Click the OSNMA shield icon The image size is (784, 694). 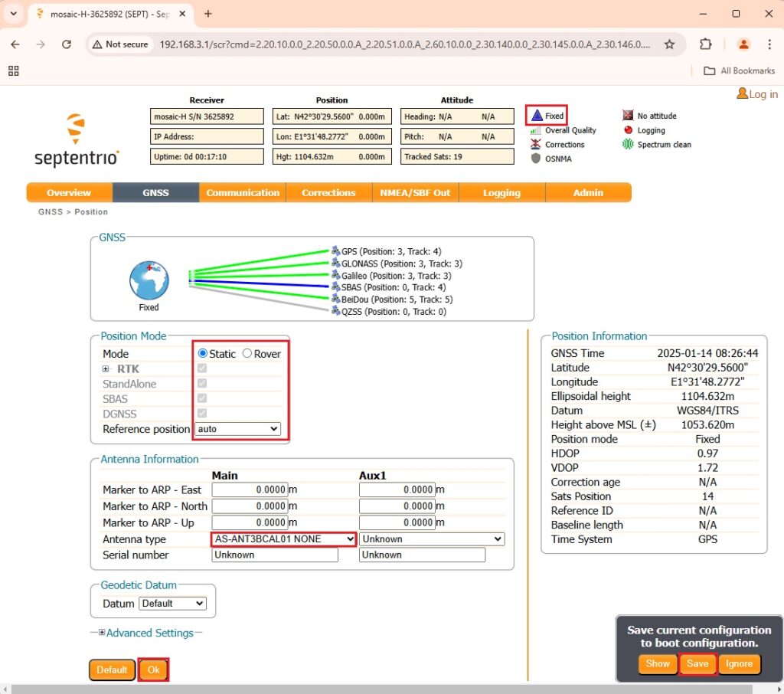pos(537,159)
